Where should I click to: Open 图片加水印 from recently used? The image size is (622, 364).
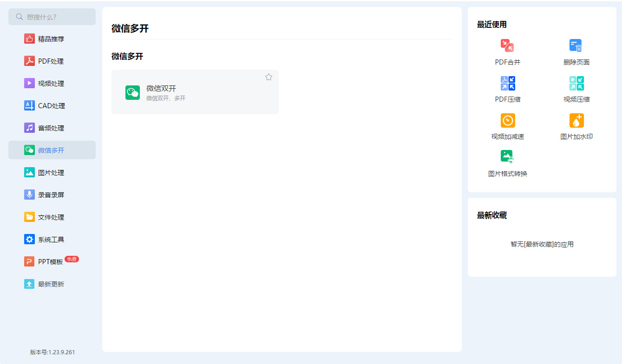coord(576,126)
